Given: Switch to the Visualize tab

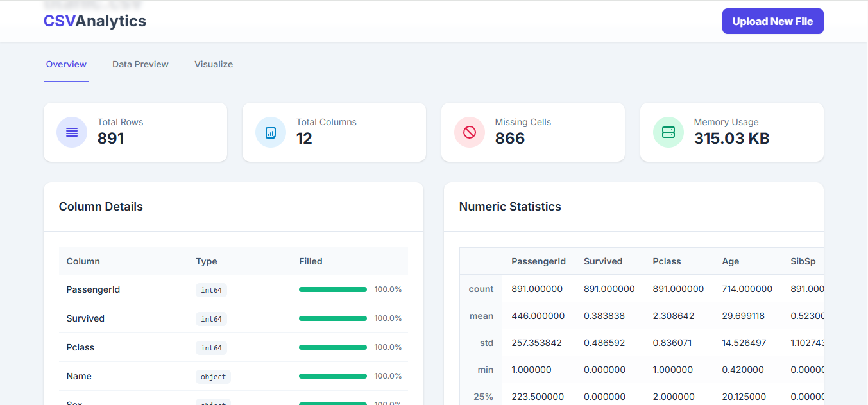Looking at the screenshot, I should click(214, 64).
